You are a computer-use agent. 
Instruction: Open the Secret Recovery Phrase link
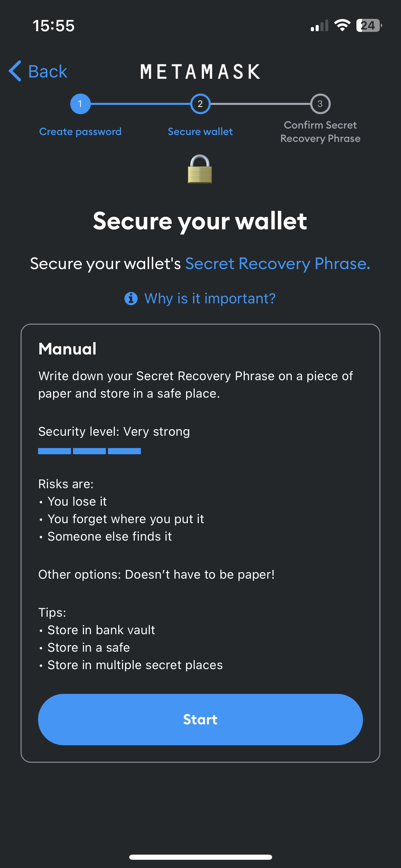tap(278, 264)
